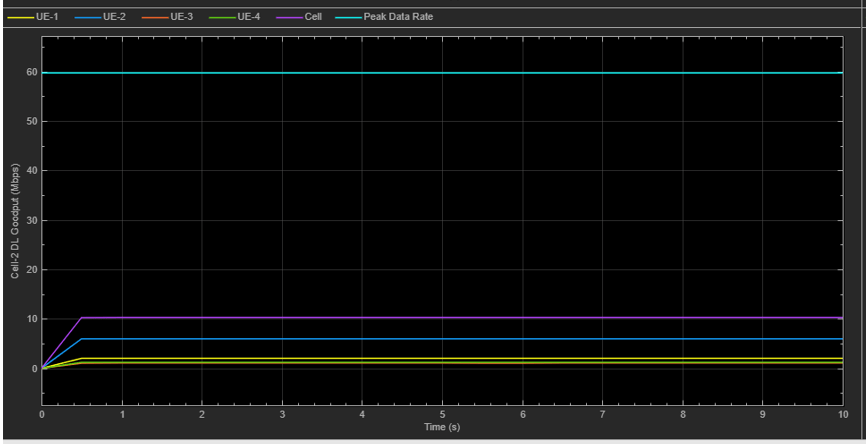Click the x-axis tick label 9
Image resolution: width=866 pixels, height=444 pixels.
(763, 414)
